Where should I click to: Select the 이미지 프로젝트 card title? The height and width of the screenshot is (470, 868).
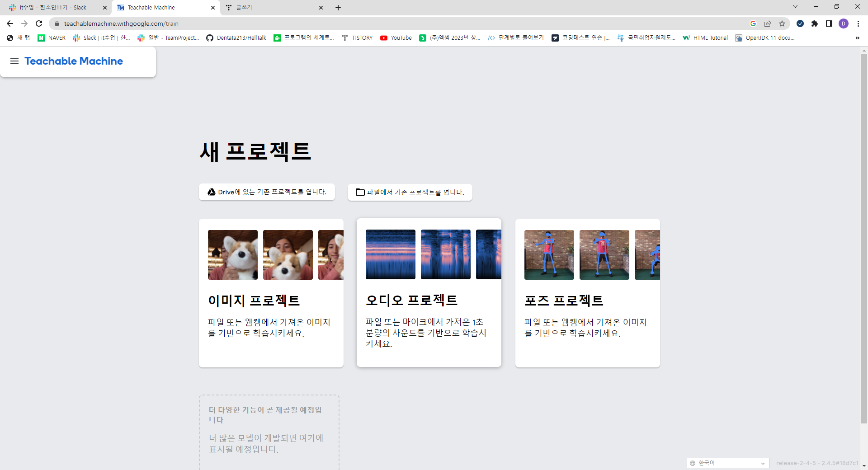pos(254,301)
